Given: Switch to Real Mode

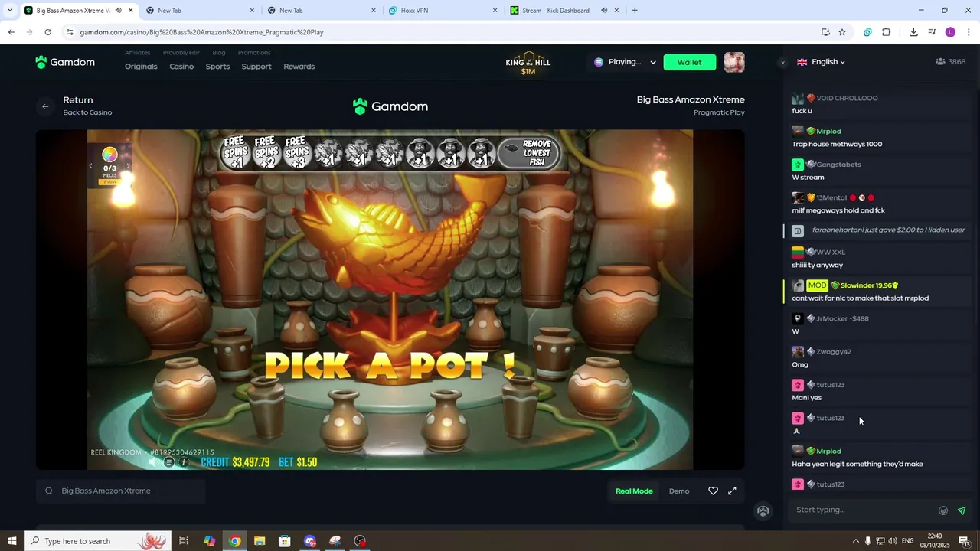Looking at the screenshot, I should (634, 491).
